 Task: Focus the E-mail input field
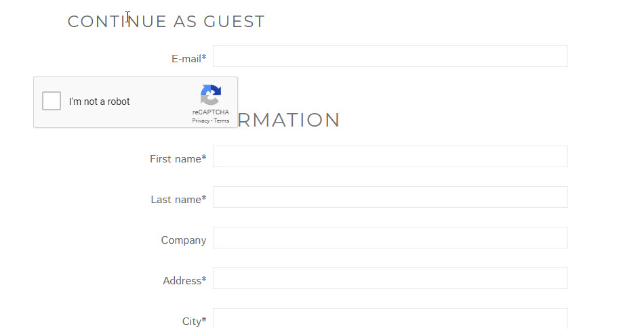point(390,56)
